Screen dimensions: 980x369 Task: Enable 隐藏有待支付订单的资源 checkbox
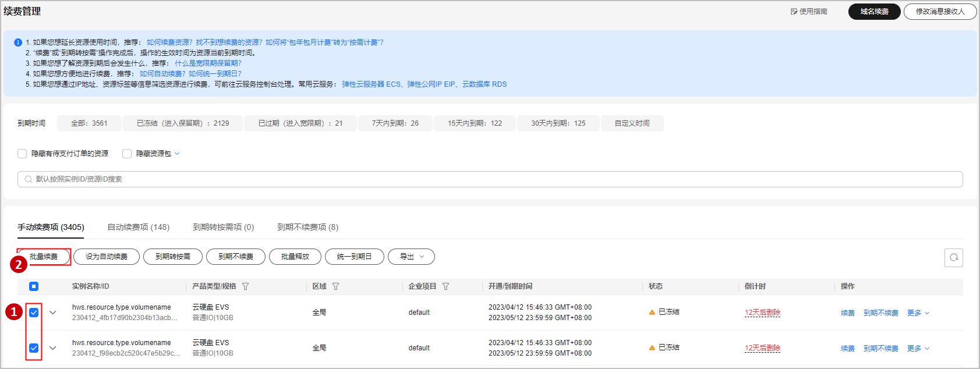coord(22,154)
